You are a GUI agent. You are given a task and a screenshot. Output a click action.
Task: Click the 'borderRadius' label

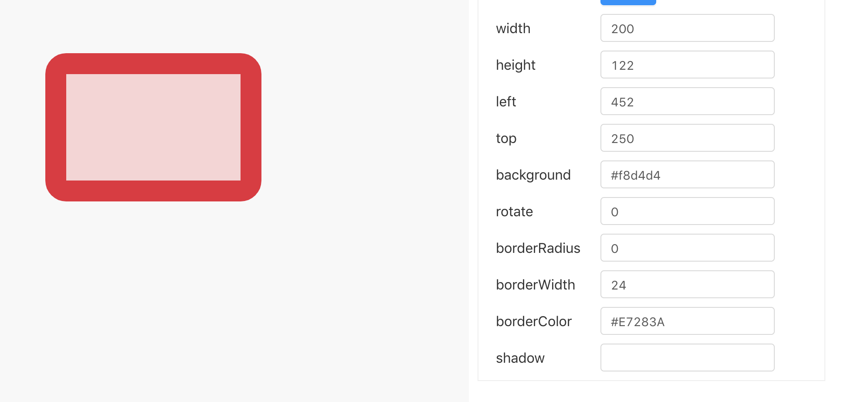tap(538, 248)
